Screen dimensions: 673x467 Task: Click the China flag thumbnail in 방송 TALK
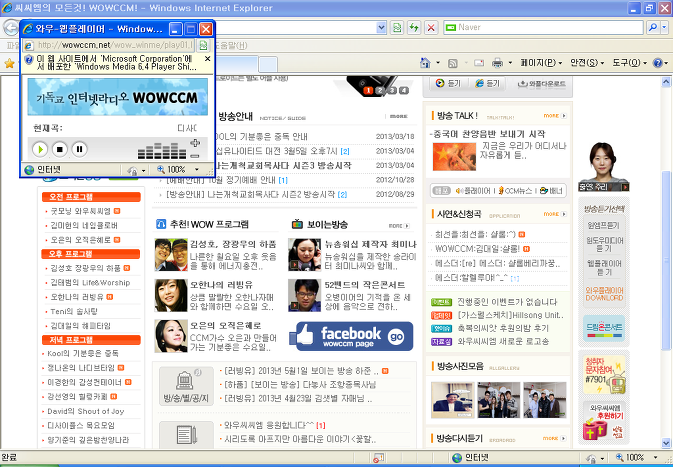click(x=454, y=157)
